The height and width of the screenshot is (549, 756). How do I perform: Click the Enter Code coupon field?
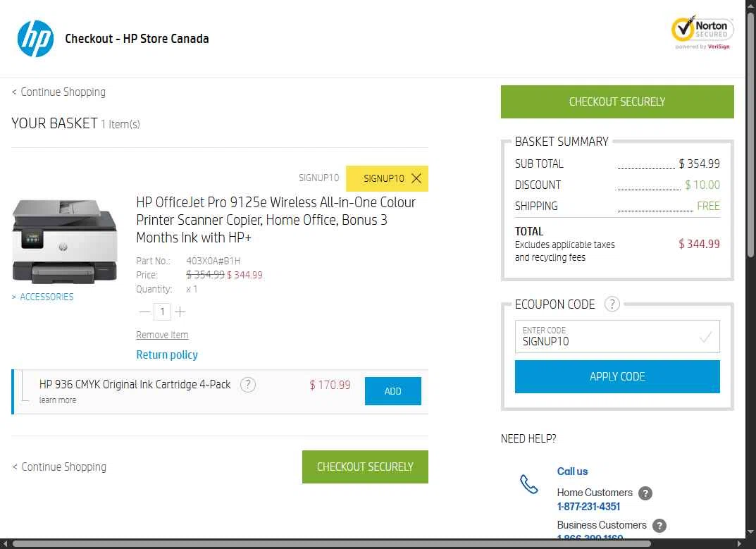pyautogui.click(x=617, y=337)
